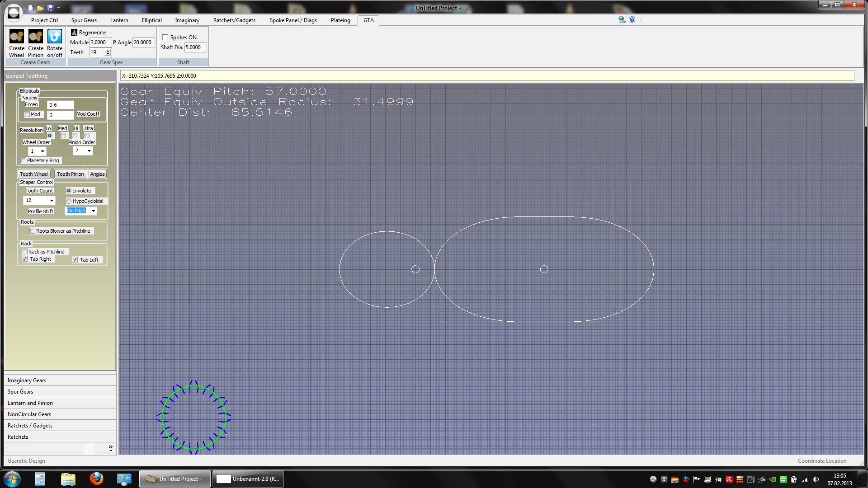This screenshot has width=868, height=488.
Task: Uncheck the Tab Left checkbox
Action: coord(75,260)
